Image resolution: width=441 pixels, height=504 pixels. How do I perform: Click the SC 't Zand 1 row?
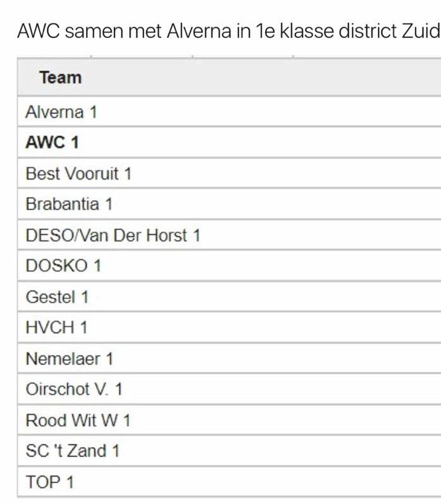(72, 451)
